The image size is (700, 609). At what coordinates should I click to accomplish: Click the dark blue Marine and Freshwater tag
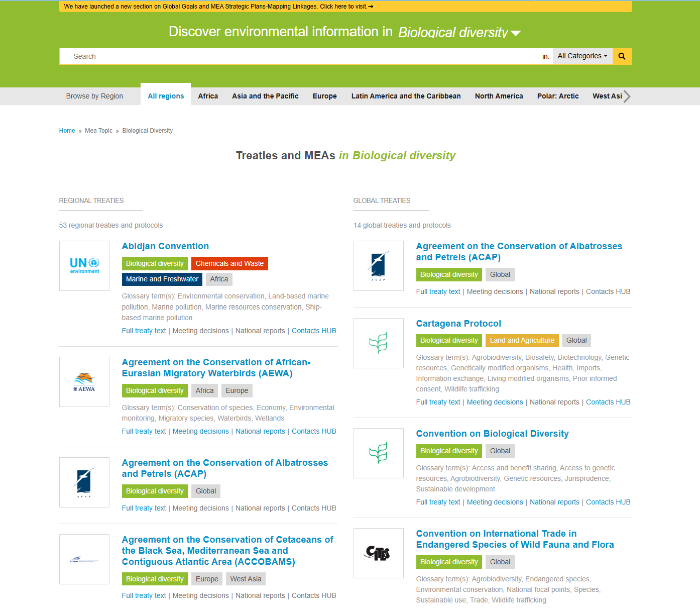162,279
